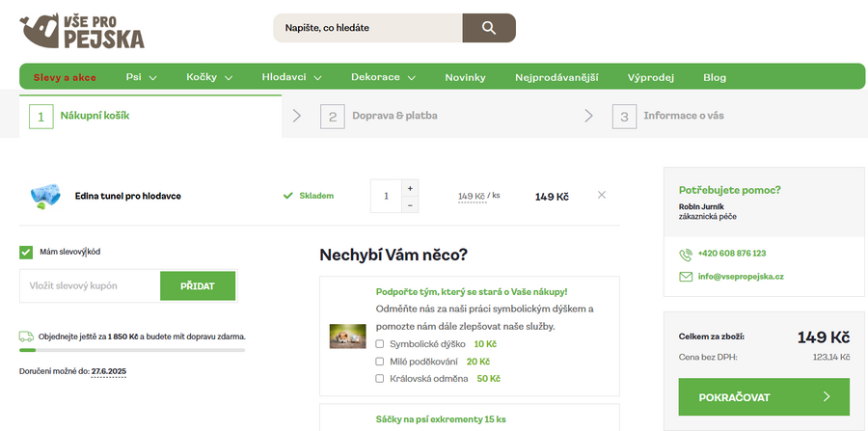The height and width of the screenshot is (431, 868).
Task: Enable the Královská odměna 50 Kč tip
Action: click(380, 379)
